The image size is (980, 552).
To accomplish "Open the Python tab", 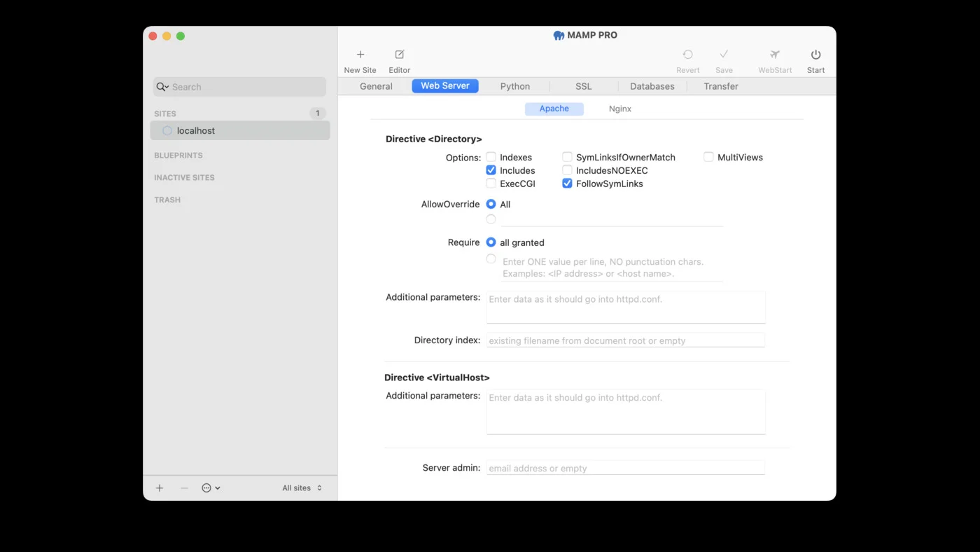I will [x=515, y=86].
